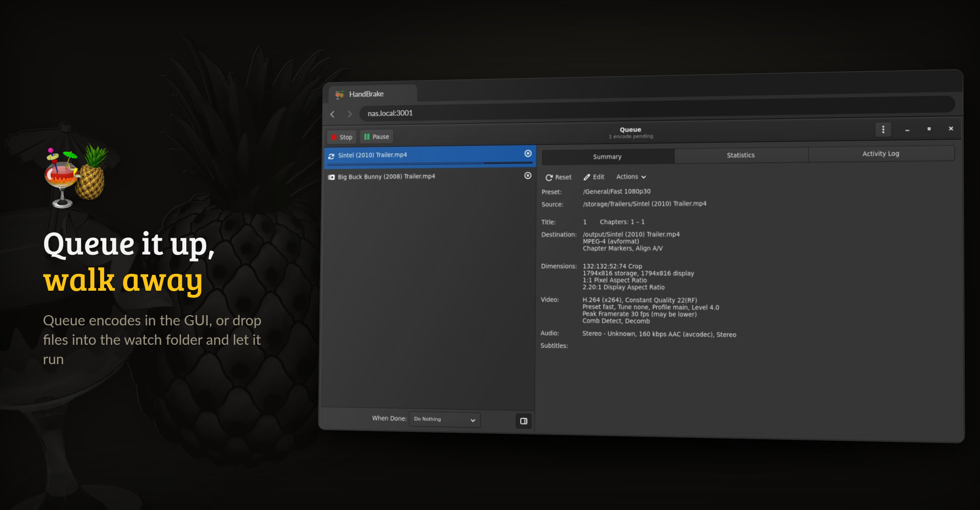Screen dimensions: 980x510
Task: Click the Sintel encoding status icon
Action: (x=331, y=156)
